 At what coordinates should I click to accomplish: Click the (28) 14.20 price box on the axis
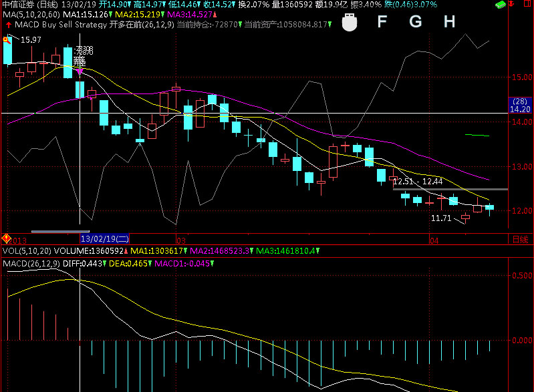[x=520, y=105]
